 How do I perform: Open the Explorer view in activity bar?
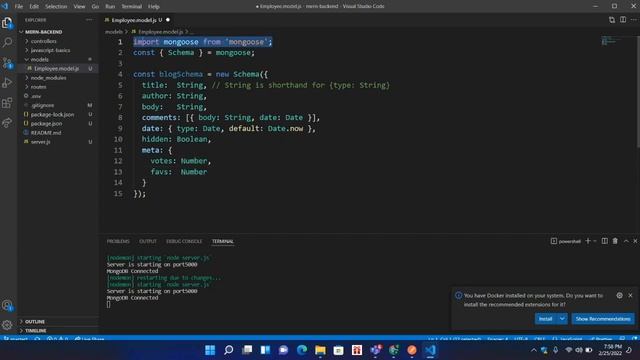[x=7, y=23]
